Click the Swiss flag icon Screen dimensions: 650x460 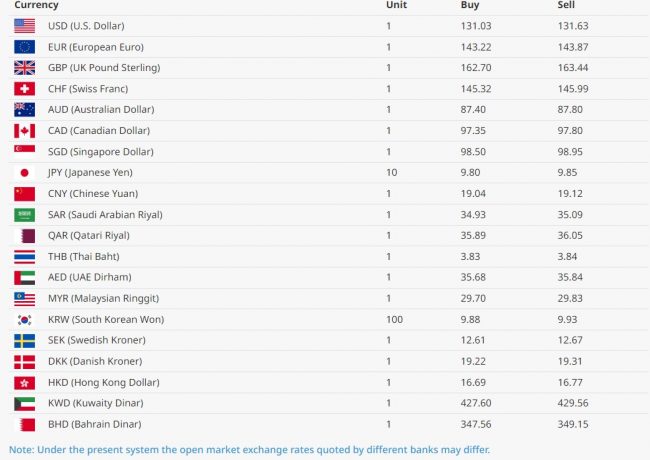point(25,88)
